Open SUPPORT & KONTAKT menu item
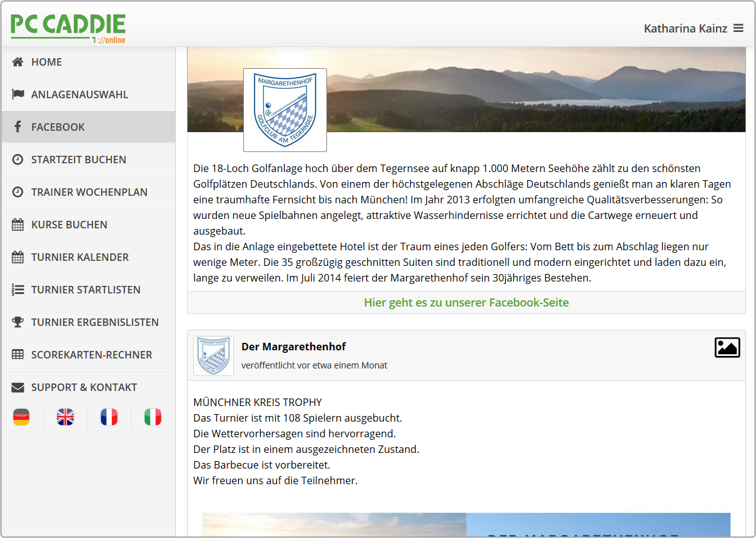 (88, 387)
